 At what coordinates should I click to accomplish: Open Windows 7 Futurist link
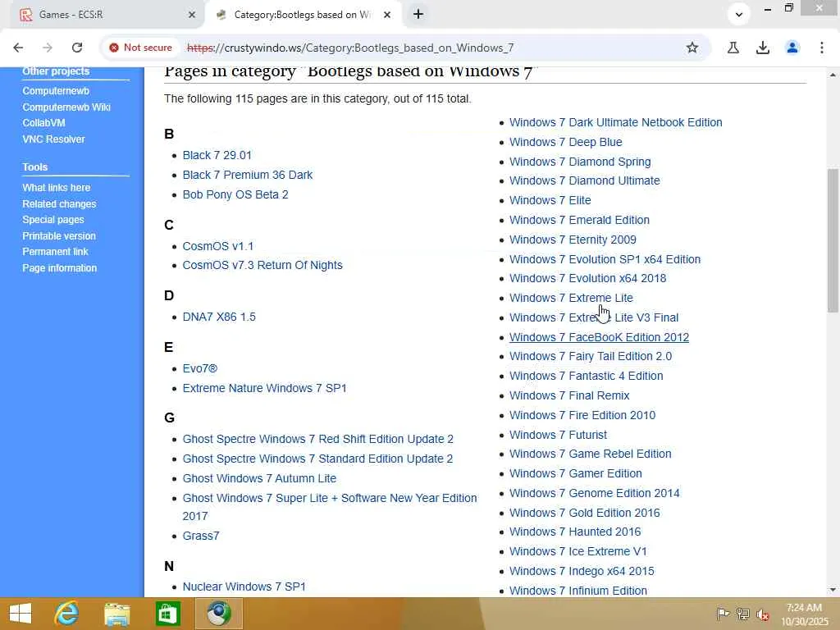[x=558, y=435]
